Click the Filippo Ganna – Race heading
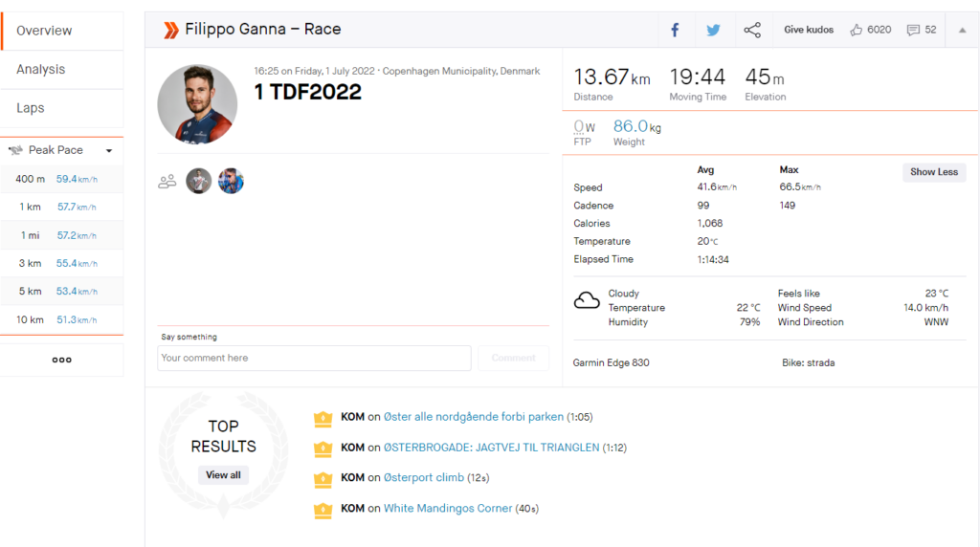This screenshot has height=547, width=980. [x=263, y=30]
